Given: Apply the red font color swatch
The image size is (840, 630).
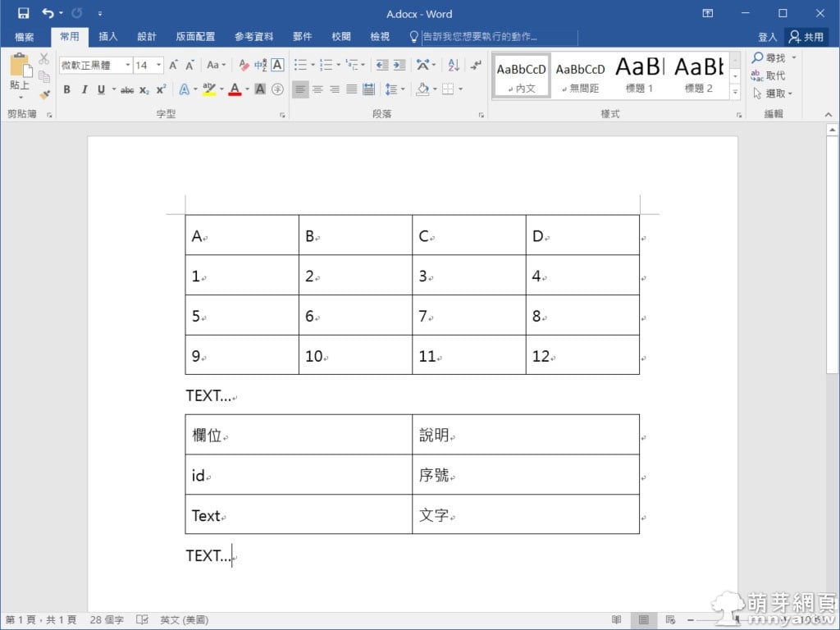Looking at the screenshot, I should 235,89.
